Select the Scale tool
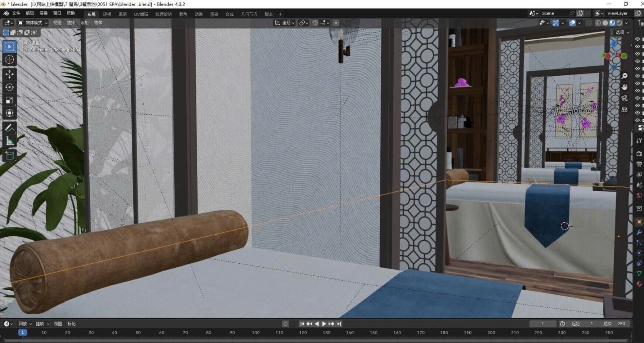This screenshot has height=343, width=644. pyautogui.click(x=10, y=100)
